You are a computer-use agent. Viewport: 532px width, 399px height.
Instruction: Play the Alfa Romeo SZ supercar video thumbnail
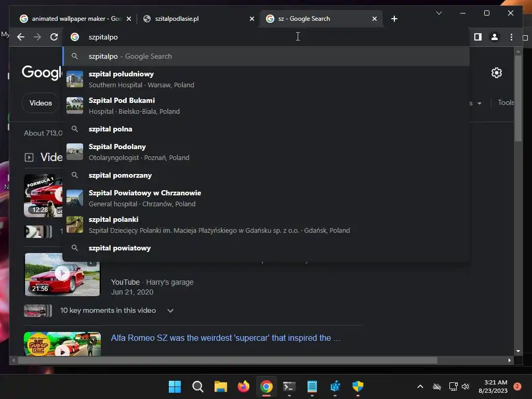(62, 344)
